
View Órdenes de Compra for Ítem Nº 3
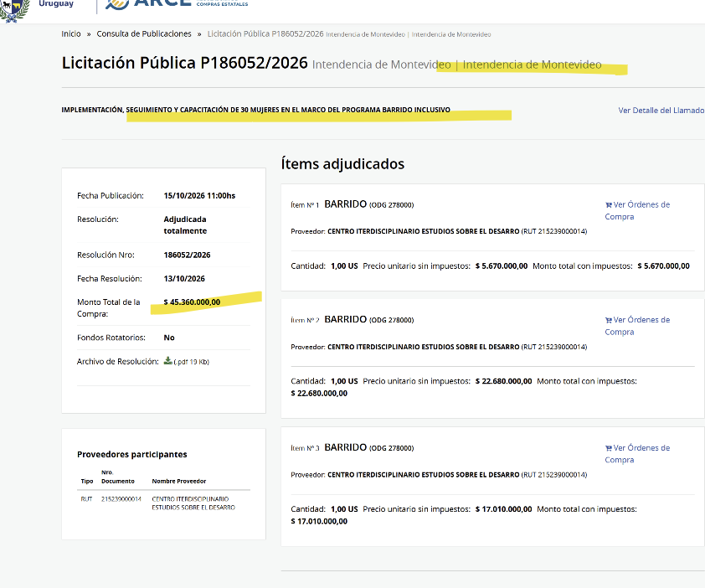[x=637, y=454]
